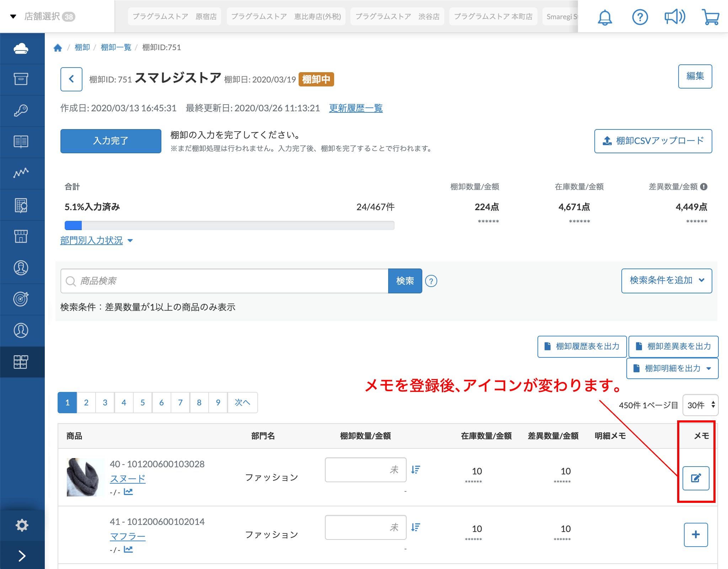Click the home breadcrumb icon
728x569 pixels.
pos(58,48)
